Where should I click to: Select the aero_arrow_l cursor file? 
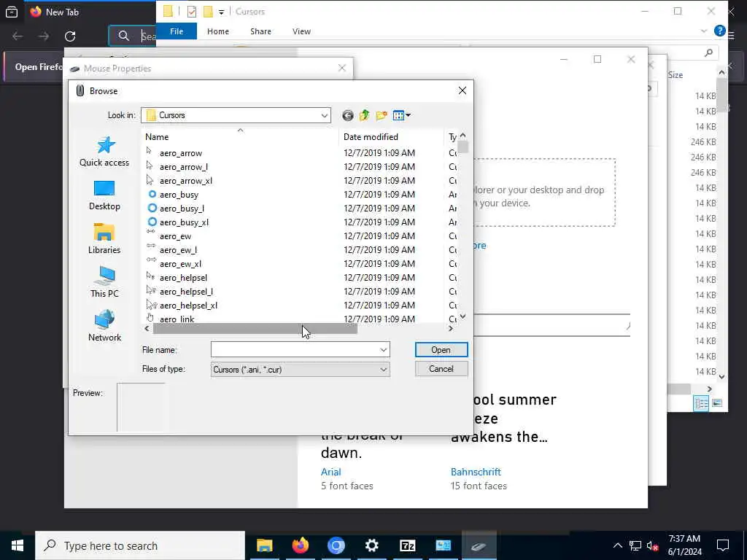point(183,167)
